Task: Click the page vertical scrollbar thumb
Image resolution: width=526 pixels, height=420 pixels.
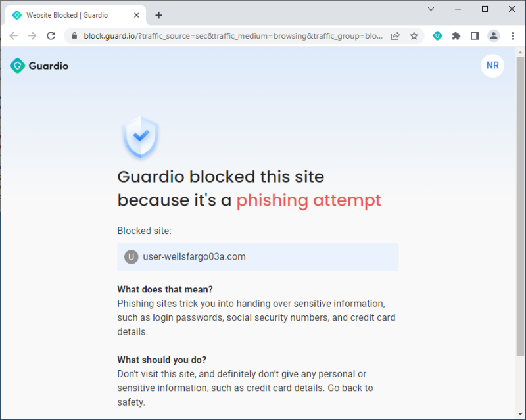Action: tap(520, 206)
